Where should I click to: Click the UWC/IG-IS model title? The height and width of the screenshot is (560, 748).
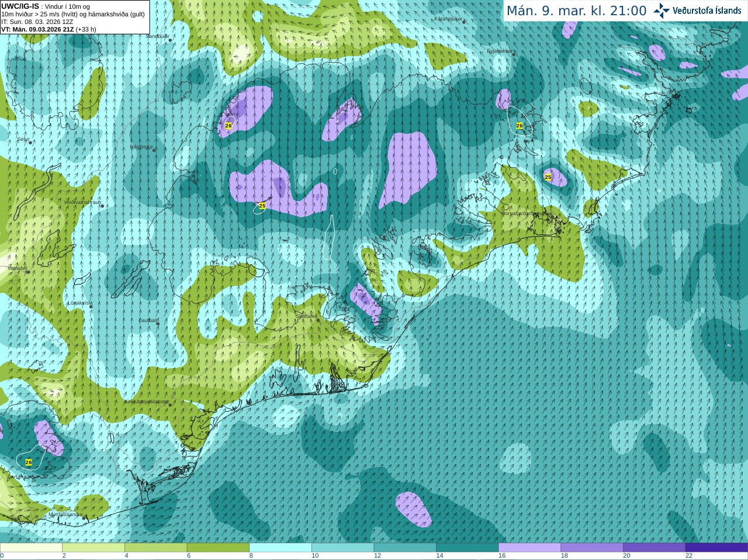(x=20, y=6)
